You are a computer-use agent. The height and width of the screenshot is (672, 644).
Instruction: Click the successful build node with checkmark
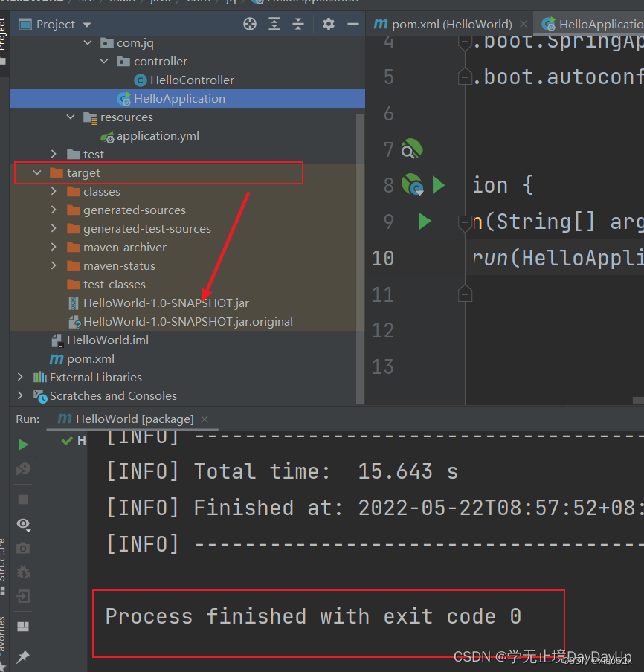(x=74, y=441)
